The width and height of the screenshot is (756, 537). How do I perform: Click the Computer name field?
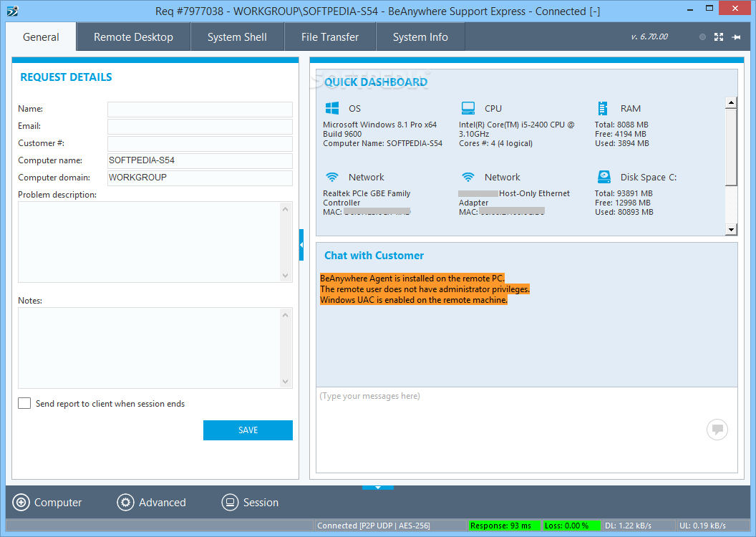click(200, 160)
